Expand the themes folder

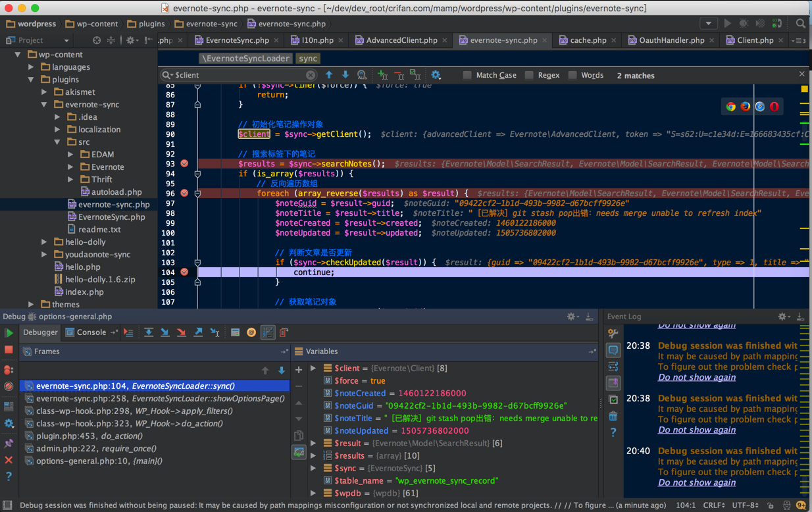[x=31, y=305]
